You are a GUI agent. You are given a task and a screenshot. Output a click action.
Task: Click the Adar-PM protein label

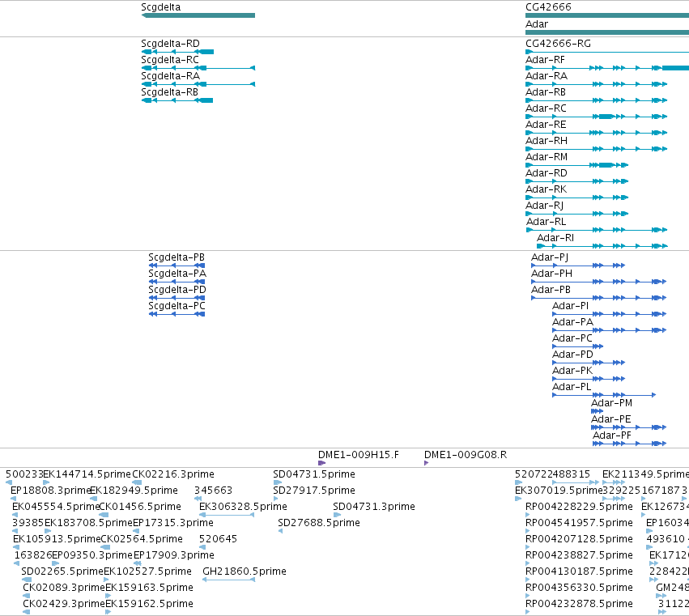coord(611,403)
